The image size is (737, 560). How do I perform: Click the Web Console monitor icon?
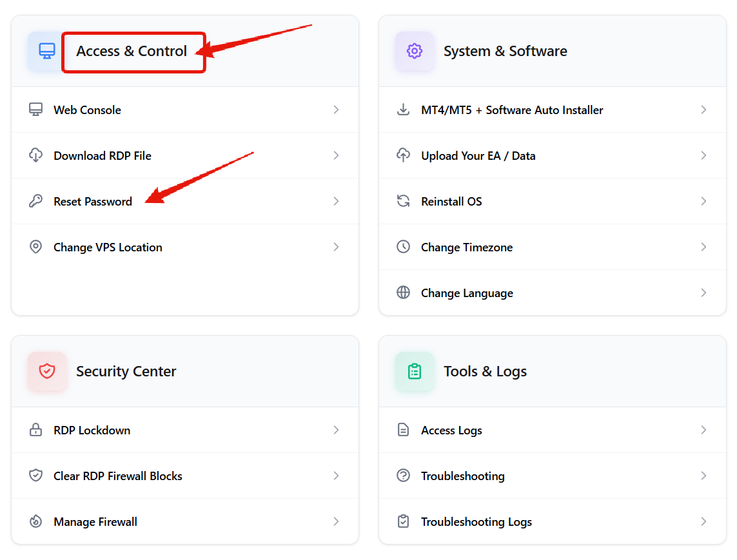coord(35,110)
